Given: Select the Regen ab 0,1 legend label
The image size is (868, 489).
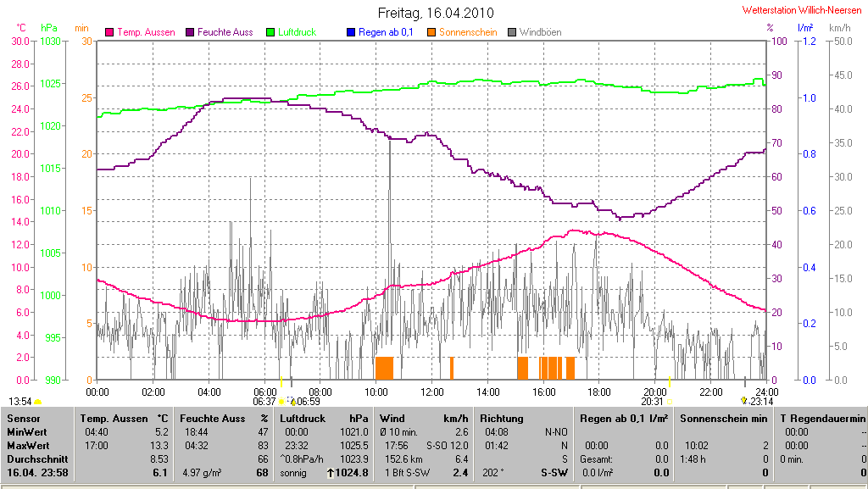Looking at the screenshot, I should 386,33.
